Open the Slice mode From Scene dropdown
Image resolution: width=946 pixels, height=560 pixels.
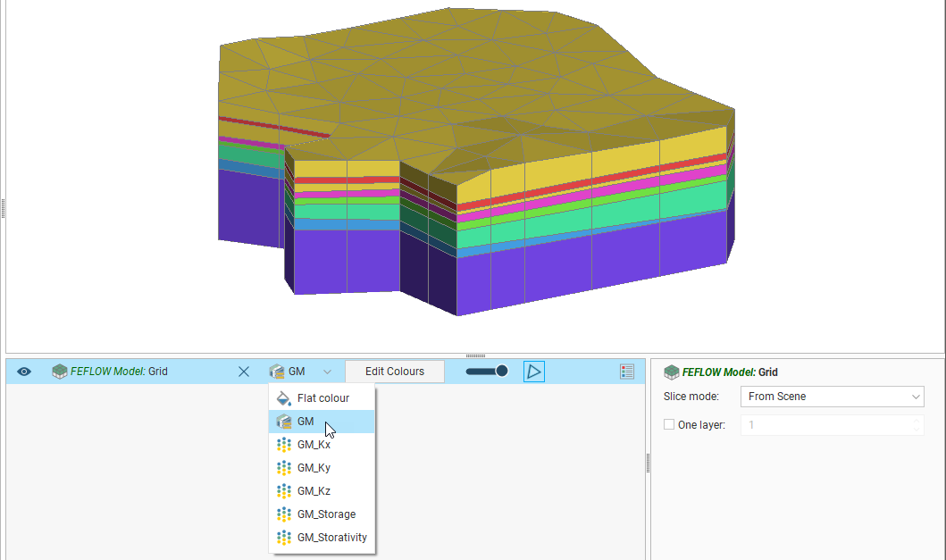pos(832,397)
